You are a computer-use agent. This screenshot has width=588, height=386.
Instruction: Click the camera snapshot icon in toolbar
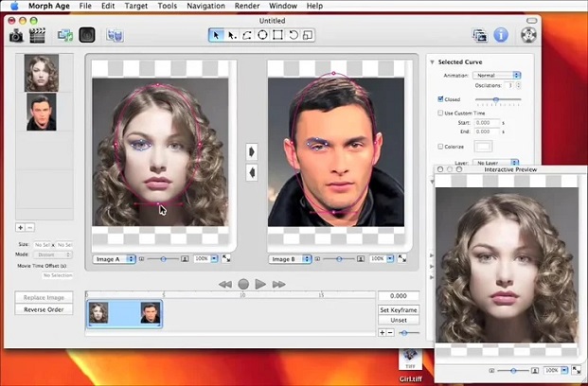click(16, 36)
